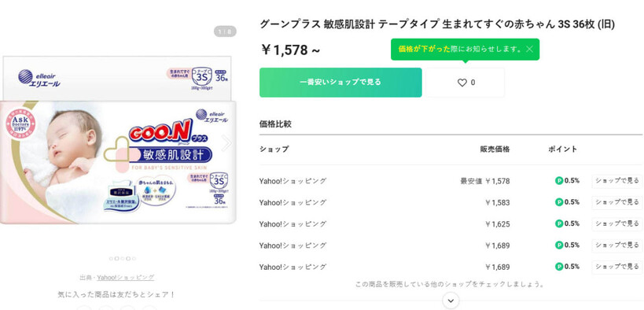
Task: Show next product image with right arrow
Action: click(x=226, y=143)
